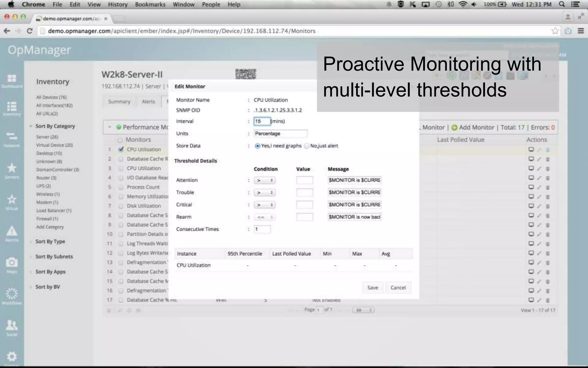Open the Social people icon

(x=11, y=325)
